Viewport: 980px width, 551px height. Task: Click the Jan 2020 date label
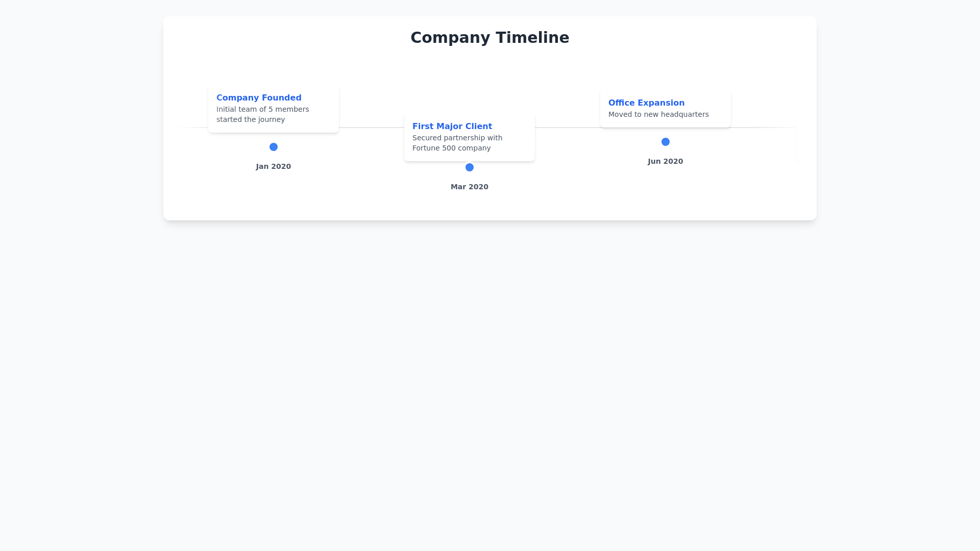pyautogui.click(x=273, y=166)
